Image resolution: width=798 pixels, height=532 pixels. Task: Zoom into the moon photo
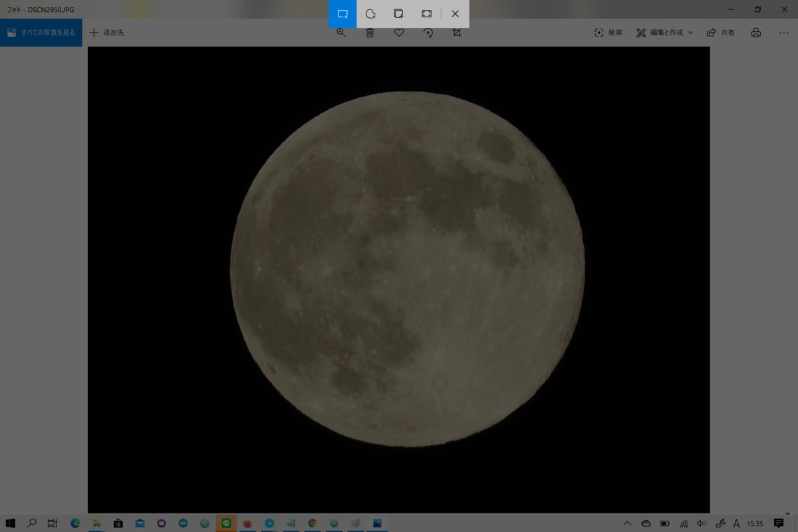pyautogui.click(x=341, y=32)
